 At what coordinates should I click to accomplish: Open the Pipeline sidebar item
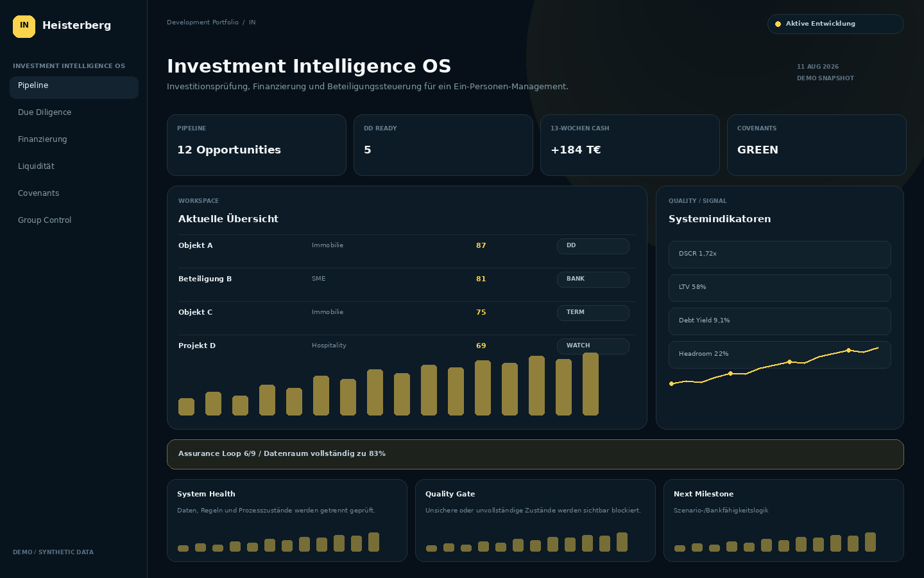74,87
